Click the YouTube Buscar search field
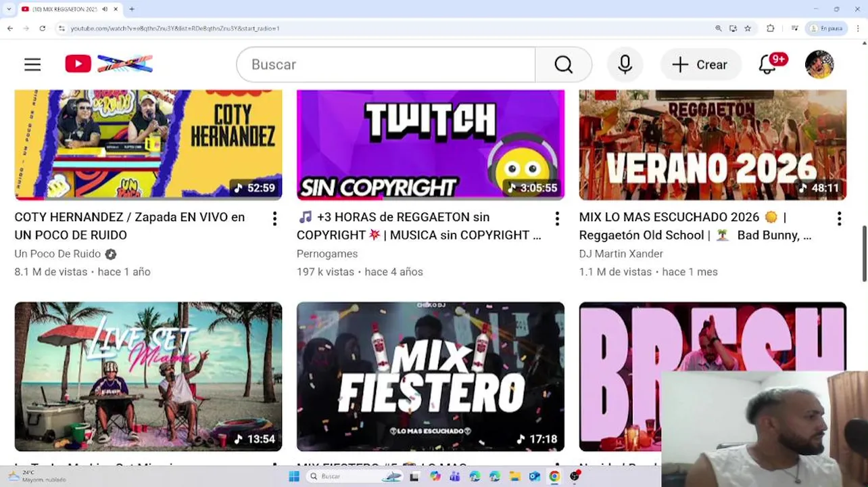The width and height of the screenshot is (868, 487). pyautogui.click(x=385, y=64)
